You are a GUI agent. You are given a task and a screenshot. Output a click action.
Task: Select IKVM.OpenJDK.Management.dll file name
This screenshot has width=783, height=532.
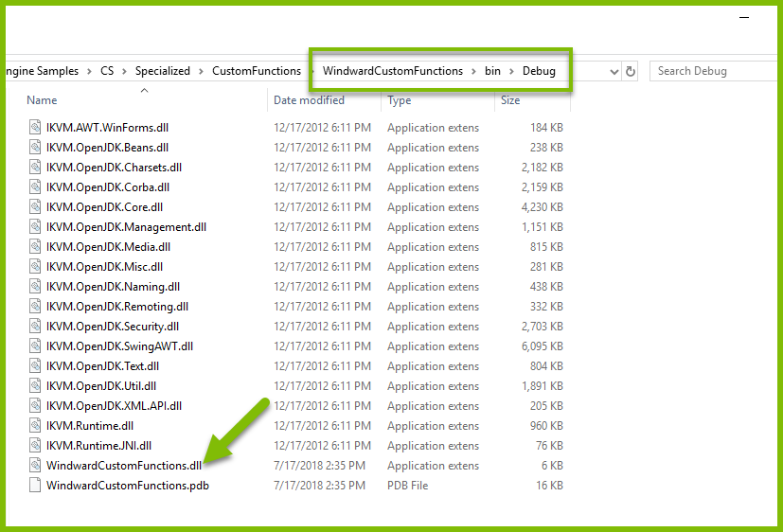tap(126, 227)
